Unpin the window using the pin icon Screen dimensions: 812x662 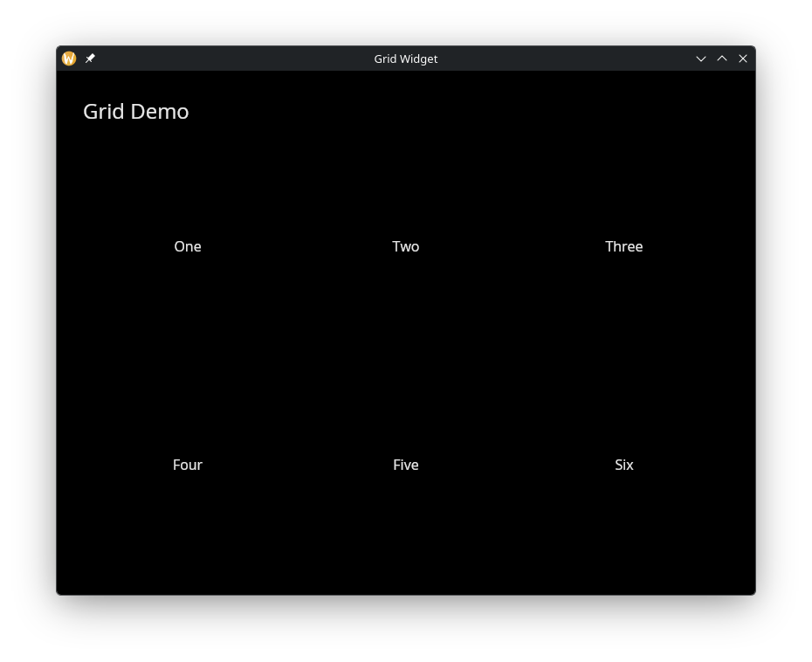point(90,59)
